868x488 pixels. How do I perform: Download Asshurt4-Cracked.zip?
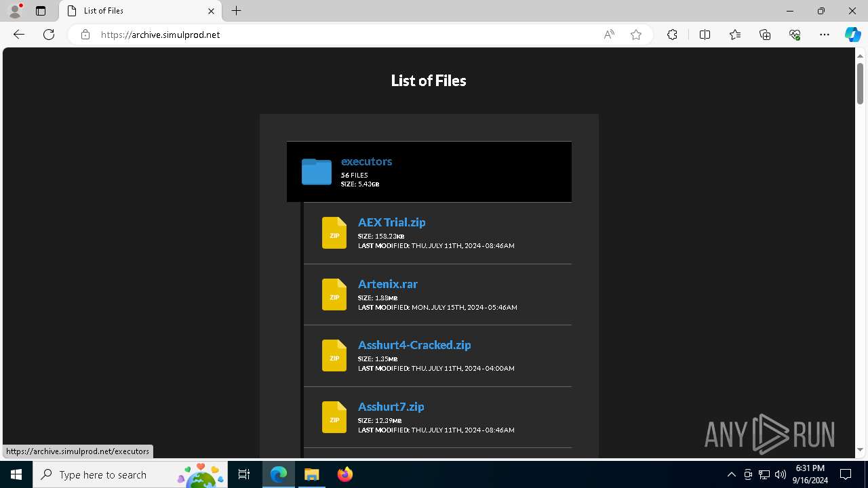[414, 345]
